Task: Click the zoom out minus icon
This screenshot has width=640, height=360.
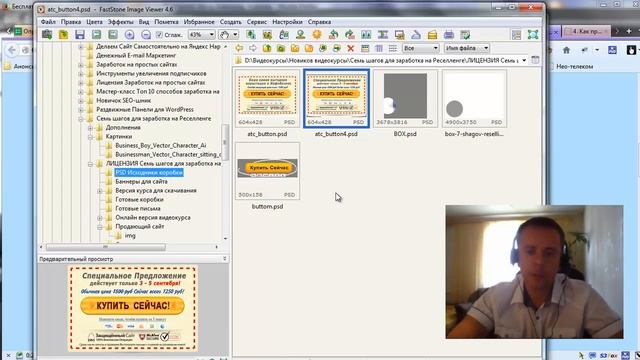Action: pos(146,35)
